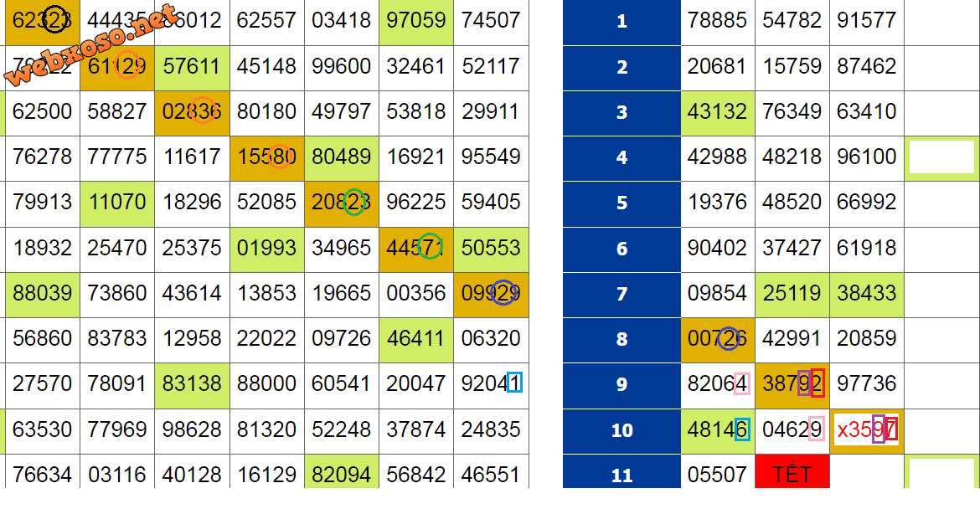Click the blue row header numbered 10

[622, 430]
